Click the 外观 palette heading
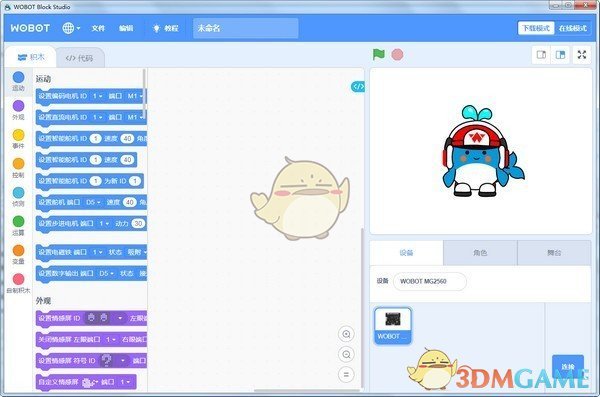Screen dimensions: 600x397 pos(43,301)
